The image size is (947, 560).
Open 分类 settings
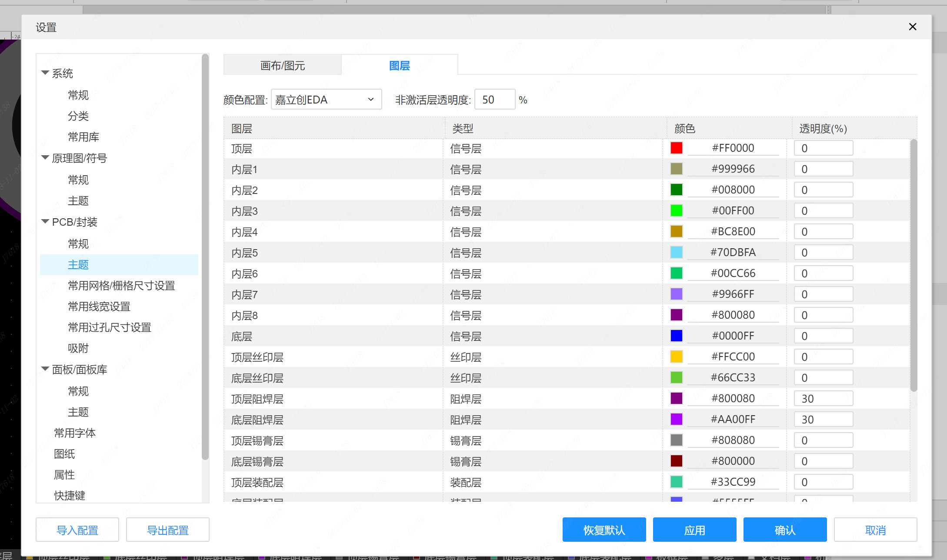click(x=78, y=116)
